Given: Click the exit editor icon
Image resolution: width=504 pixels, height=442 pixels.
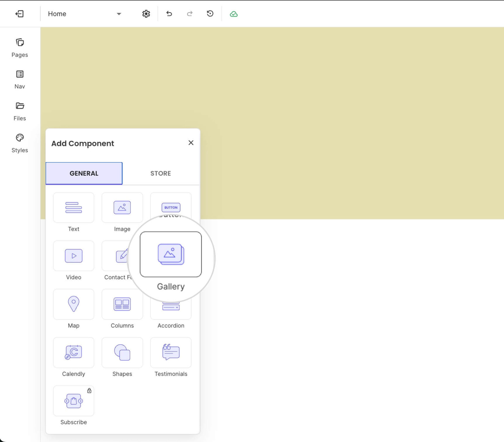Looking at the screenshot, I should (20, 14).
